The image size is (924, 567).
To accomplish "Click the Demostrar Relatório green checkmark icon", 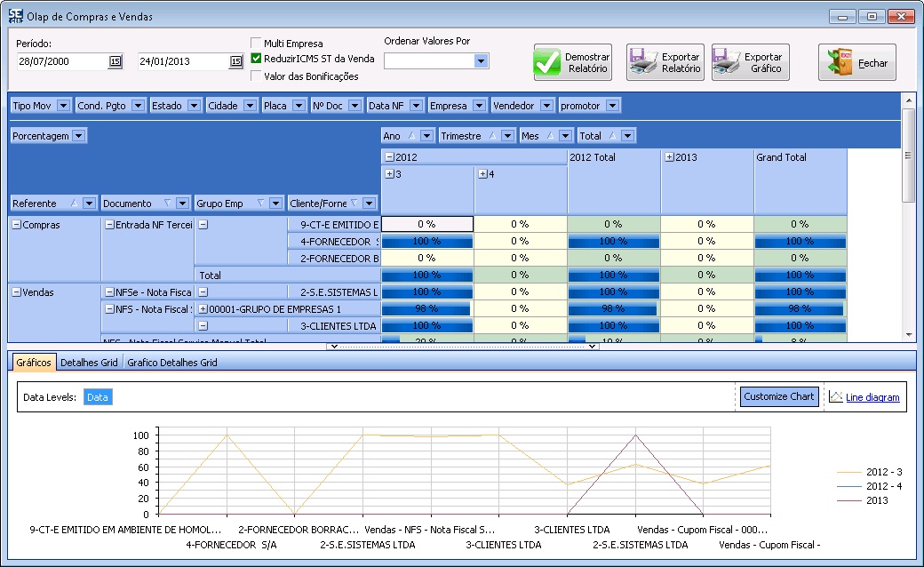I will (547, 63).
